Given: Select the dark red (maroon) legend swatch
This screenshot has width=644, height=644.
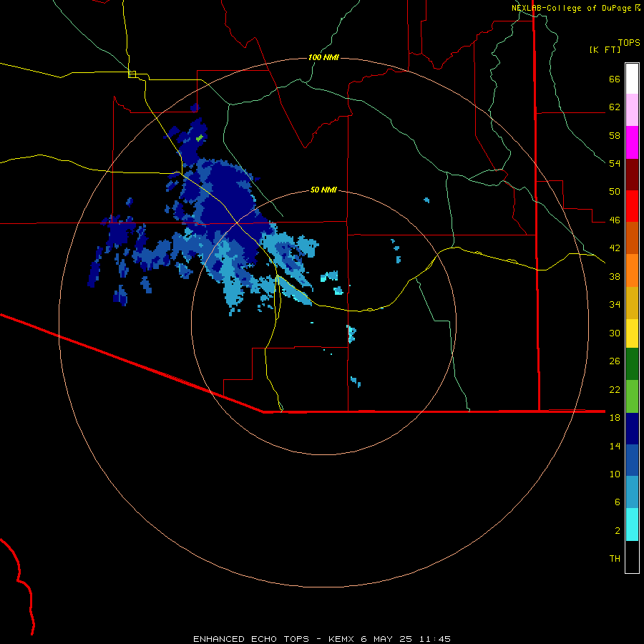Looking at the screenshot, I should coord(632,175).
